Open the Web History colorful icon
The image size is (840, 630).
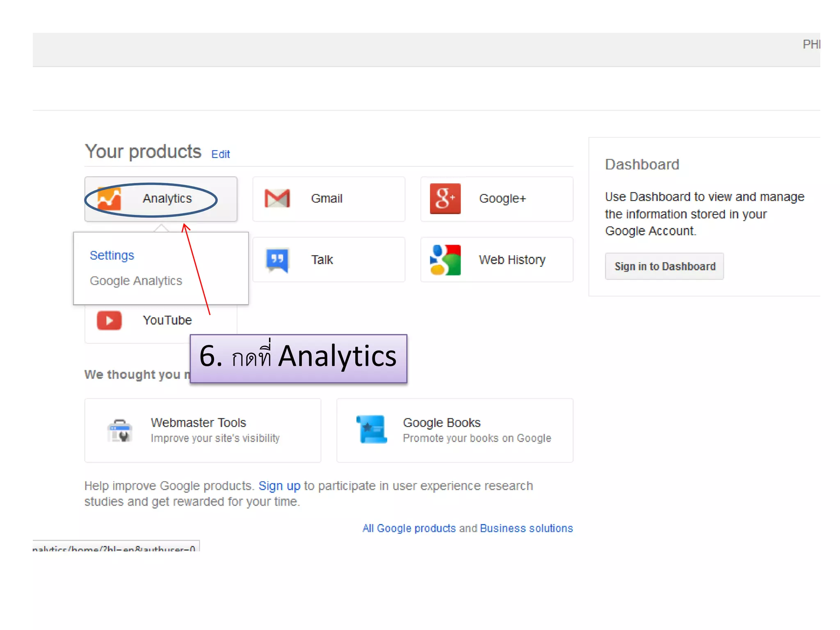[x=445, y=260]
